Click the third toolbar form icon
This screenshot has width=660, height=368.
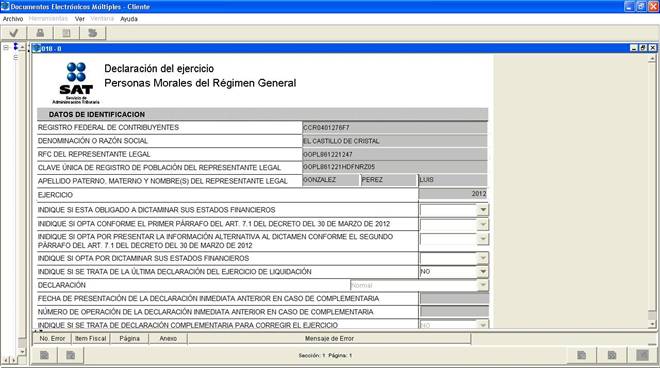pos(66,33)
